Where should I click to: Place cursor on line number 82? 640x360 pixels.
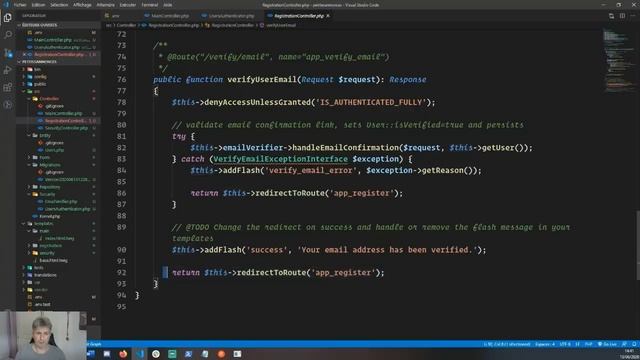pyautogui.click(x=121, y=148)
